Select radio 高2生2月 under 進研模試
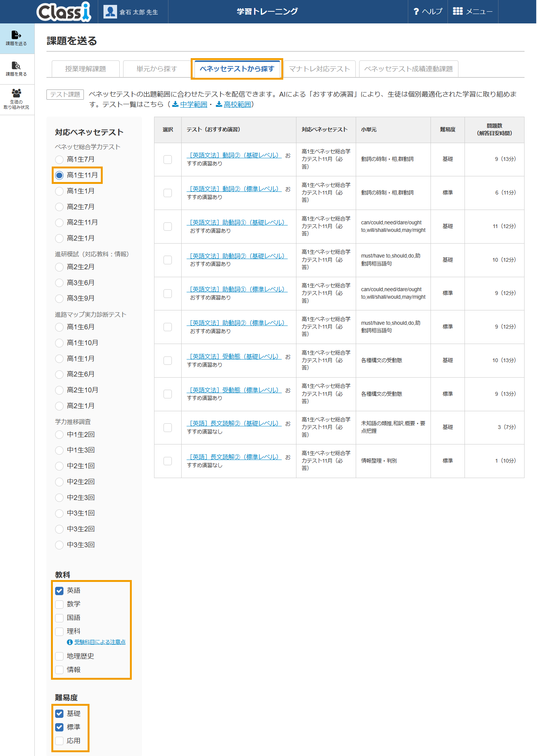The image size is (537, 756). 59,267
